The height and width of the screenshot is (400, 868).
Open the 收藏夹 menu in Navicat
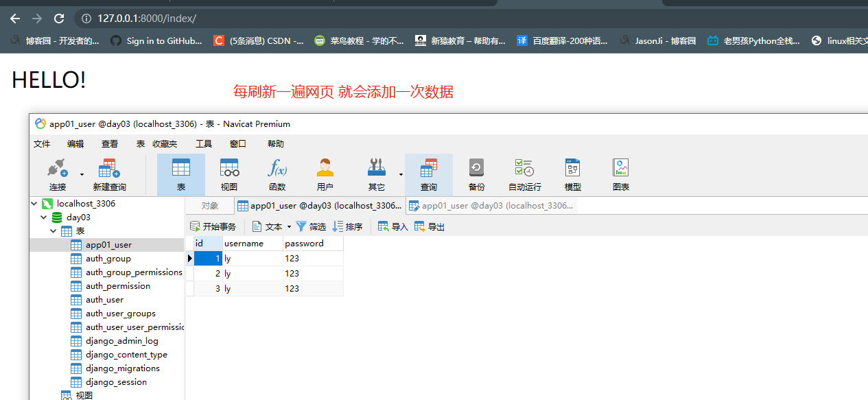(165, 144)
